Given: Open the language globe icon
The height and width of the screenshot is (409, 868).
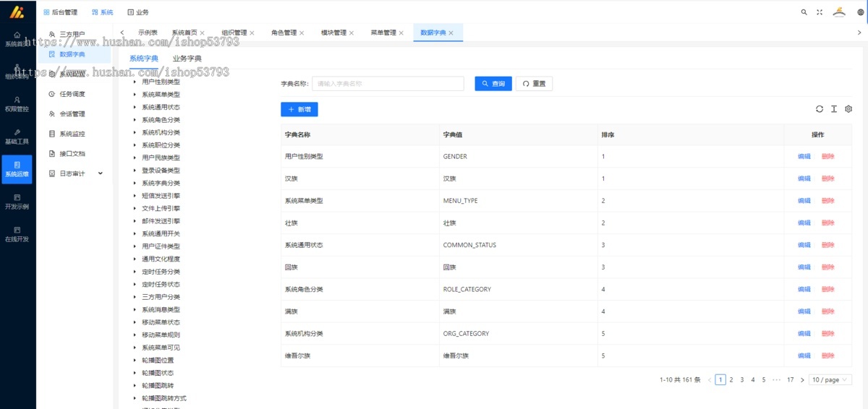Looking at the screenshot, I should [861, 12].
